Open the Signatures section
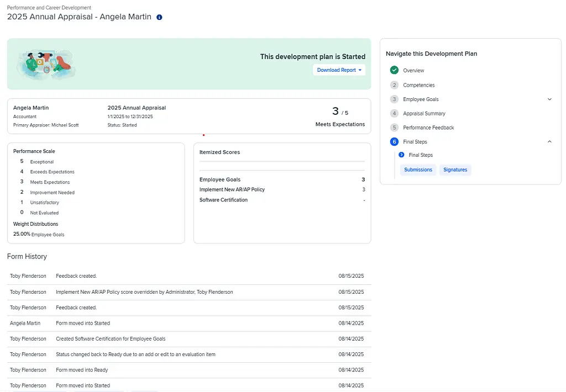The width and height of the screenshot is (566, 392). (x=455, y=170)
